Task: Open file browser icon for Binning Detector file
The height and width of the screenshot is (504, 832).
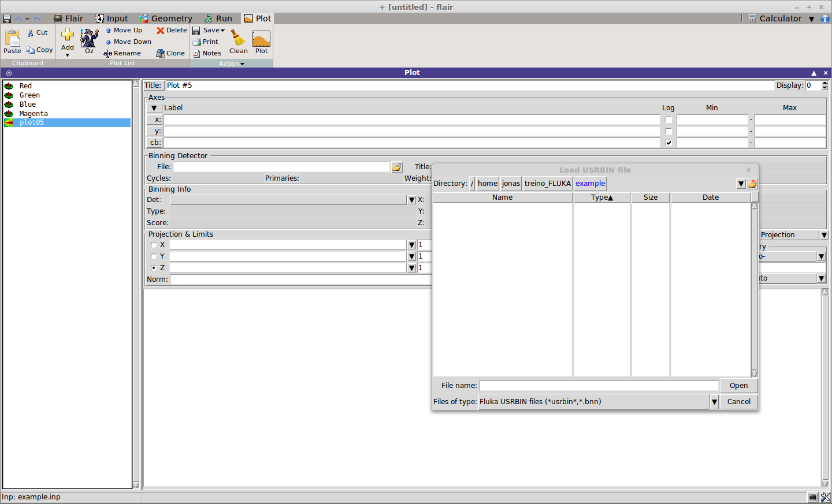Action: click(396, 167)
